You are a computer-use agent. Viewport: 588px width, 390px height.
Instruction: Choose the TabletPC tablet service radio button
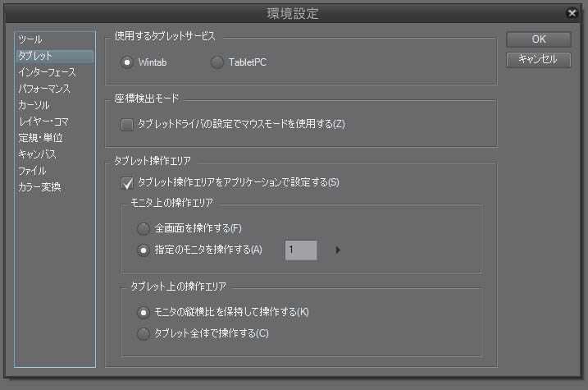pyautogui.click(x=217, y=62)
